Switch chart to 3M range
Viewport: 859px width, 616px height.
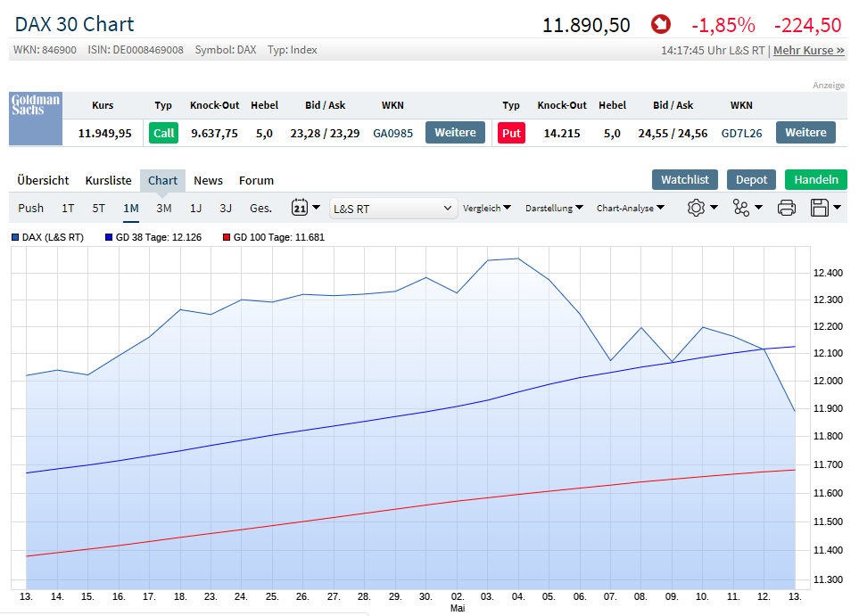[x=164, y=208]
